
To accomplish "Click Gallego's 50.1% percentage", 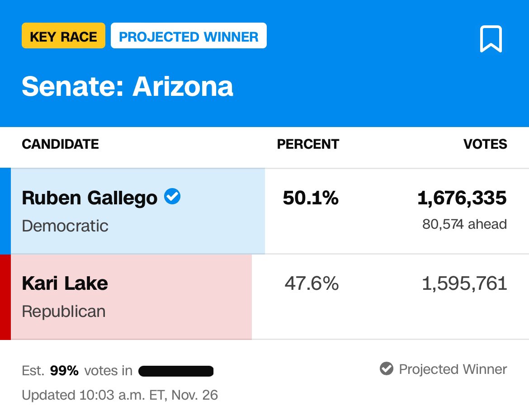I will click(311, 198).
